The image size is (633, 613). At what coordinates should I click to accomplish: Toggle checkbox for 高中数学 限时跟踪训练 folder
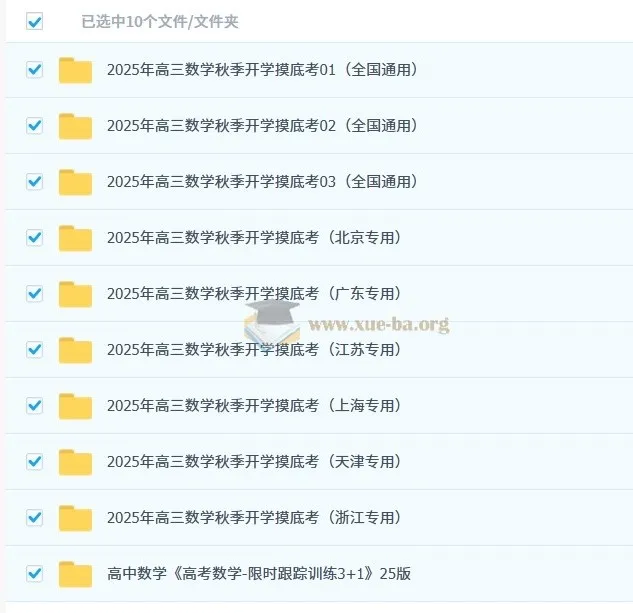click(34, 573)
